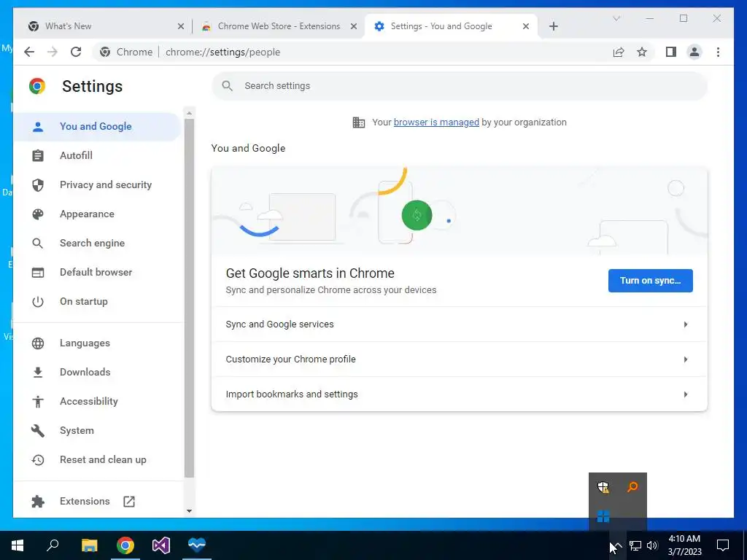This screenshot has width=747, height=560.
Task: Open Windows taskbar search
Action: coord(53,545)
